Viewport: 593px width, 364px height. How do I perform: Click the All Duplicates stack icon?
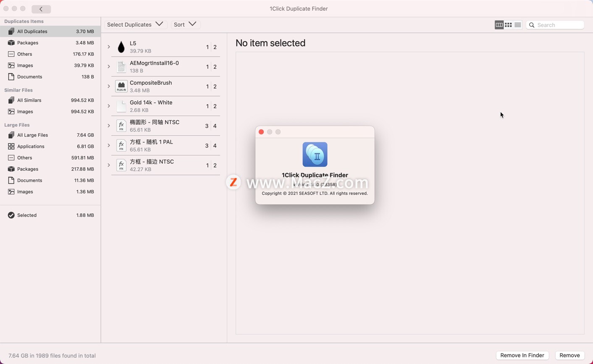[x=11, y=31]
